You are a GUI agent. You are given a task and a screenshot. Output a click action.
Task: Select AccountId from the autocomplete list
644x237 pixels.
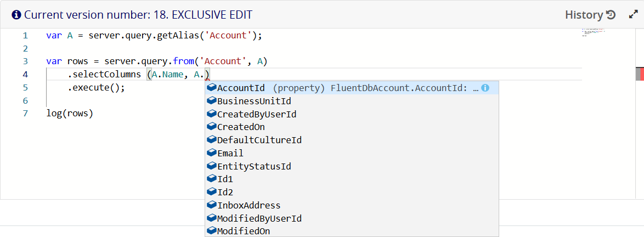tap(241, 88)
